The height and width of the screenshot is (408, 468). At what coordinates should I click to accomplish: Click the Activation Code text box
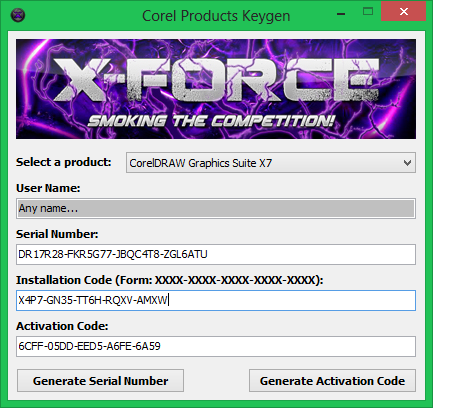click(216, 346)
